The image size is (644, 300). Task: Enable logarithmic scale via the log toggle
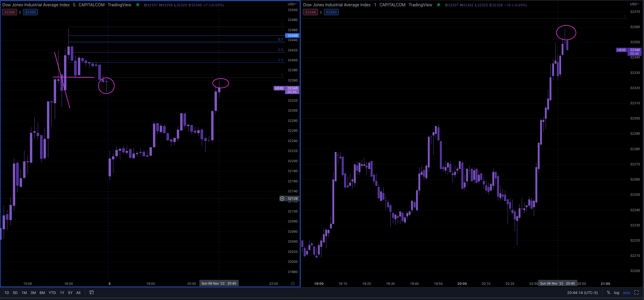(x=616, y=292)
